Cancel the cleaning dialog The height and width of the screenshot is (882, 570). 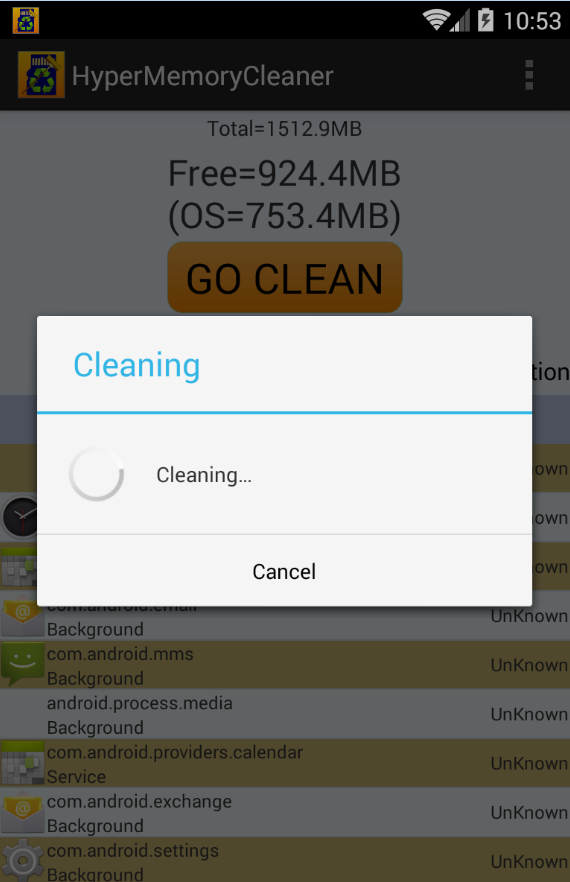tap(284, 571)
